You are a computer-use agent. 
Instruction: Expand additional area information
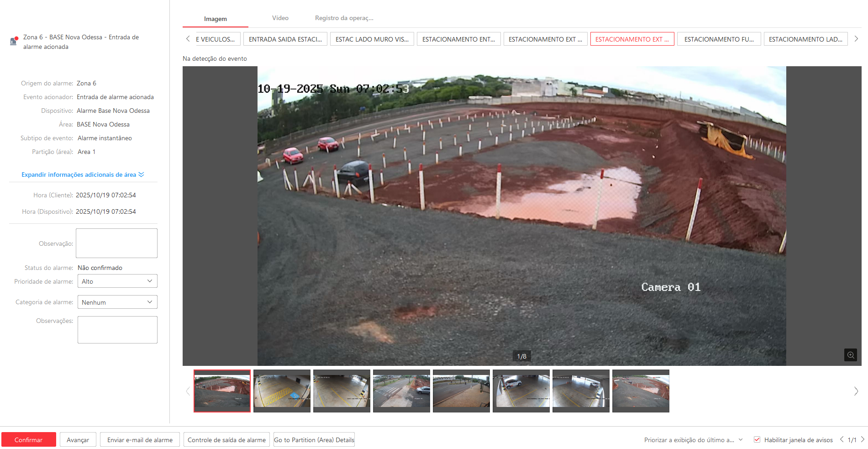pyautogui.click(x=82, y=175)
